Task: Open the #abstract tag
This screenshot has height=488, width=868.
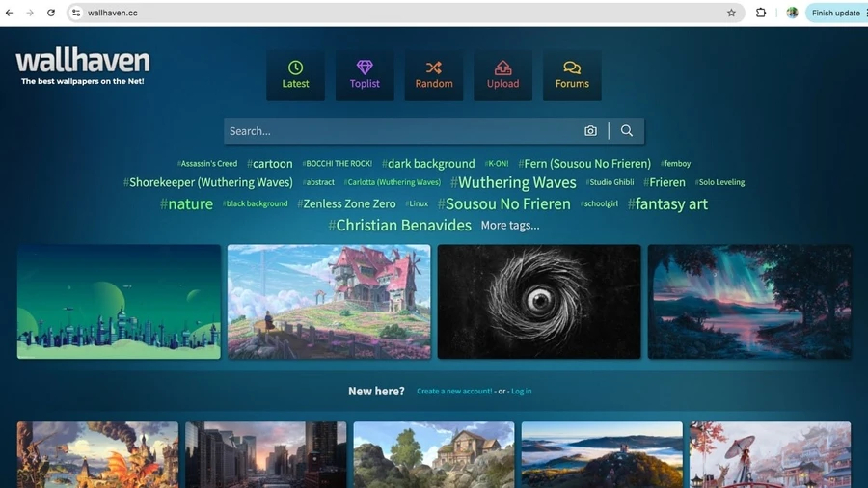Action: (x=318, y=182)
